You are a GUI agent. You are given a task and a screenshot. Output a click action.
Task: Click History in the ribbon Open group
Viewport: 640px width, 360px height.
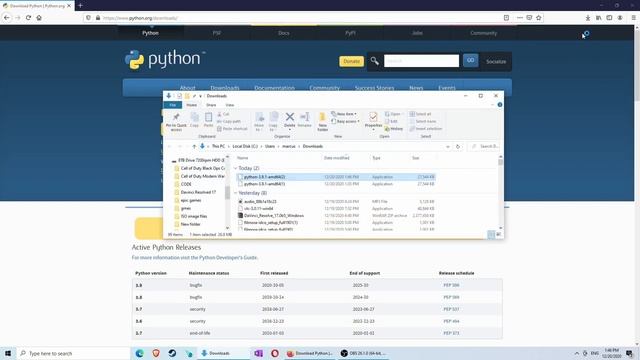pos(394,129)
